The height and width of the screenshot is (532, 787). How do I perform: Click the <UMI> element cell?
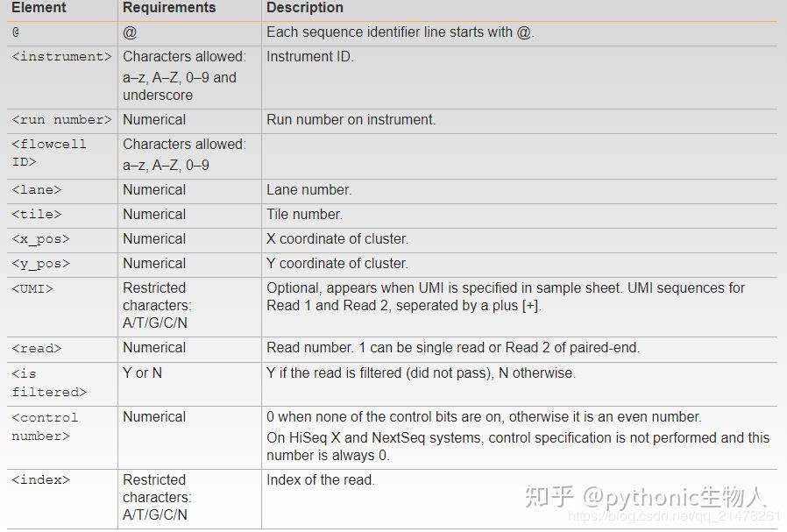click(32, 288)
